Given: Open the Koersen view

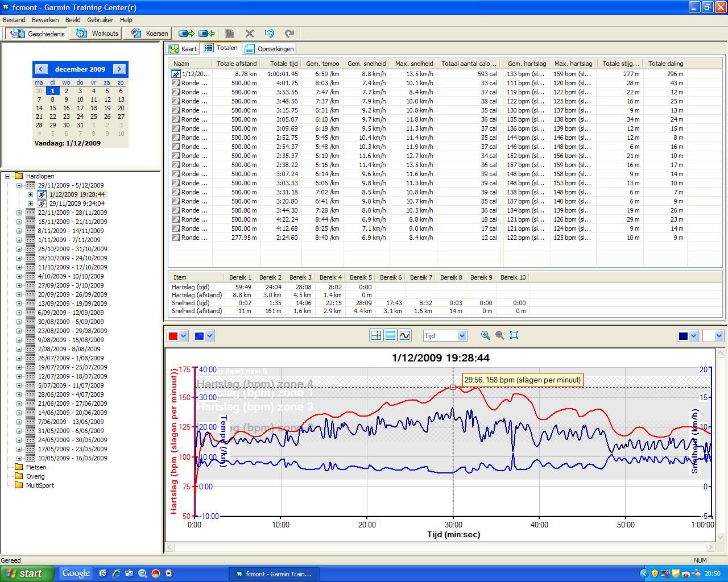Looking at the screenshot, I should coord(150,34).
